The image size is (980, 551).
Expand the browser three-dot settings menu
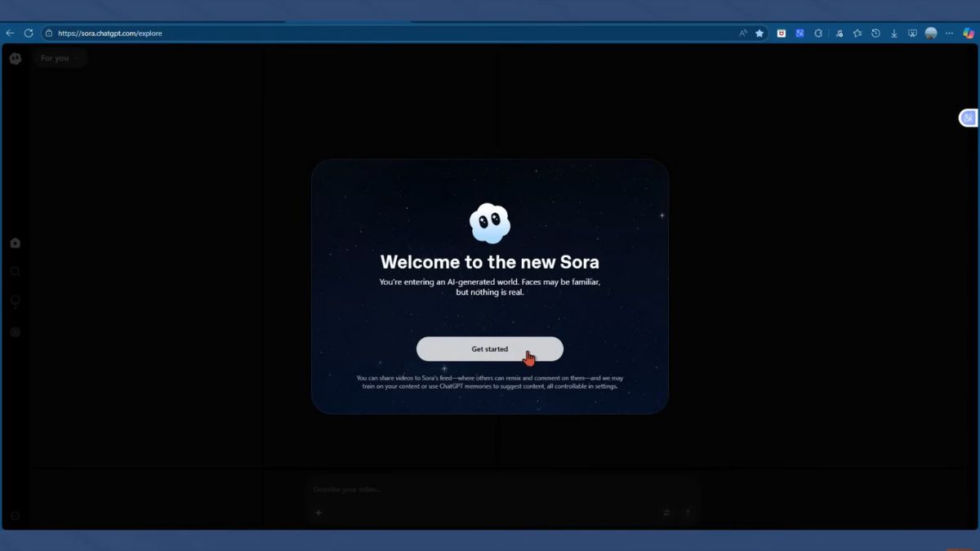pos(949,33)
